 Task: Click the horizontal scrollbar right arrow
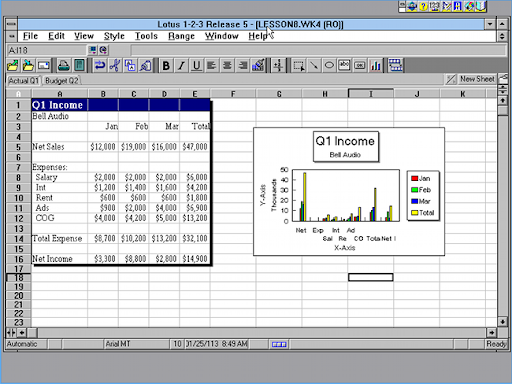point(491,332)
